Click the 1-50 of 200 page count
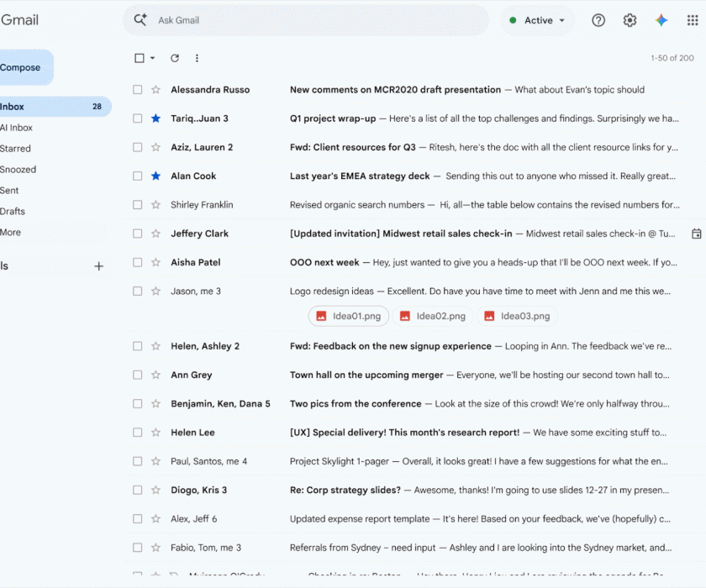This screenshot has height=588, width=706. (672, 58)
